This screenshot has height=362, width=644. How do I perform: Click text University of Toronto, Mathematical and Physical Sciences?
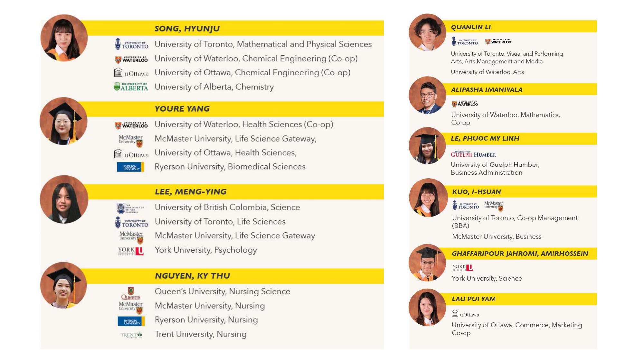click(x=263, y=44)
